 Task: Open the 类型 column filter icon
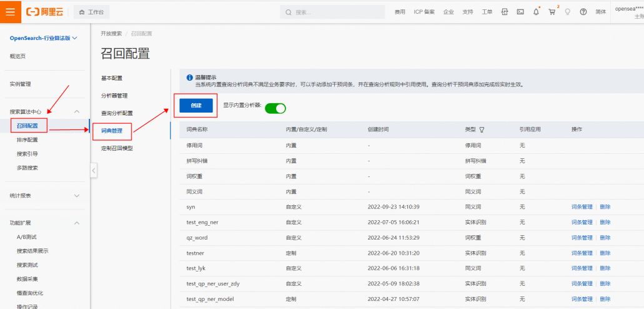point(482,129)
